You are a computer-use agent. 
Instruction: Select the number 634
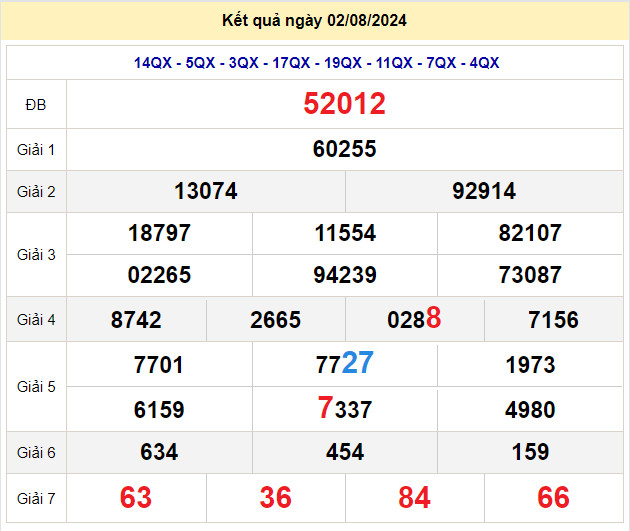pyautogui.click(x=159, y=452)
